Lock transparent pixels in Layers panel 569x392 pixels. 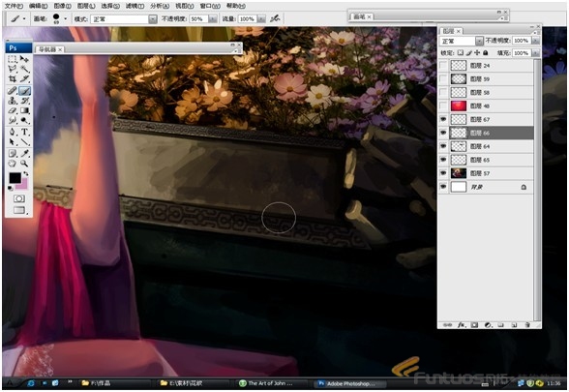tap(461, 53)
